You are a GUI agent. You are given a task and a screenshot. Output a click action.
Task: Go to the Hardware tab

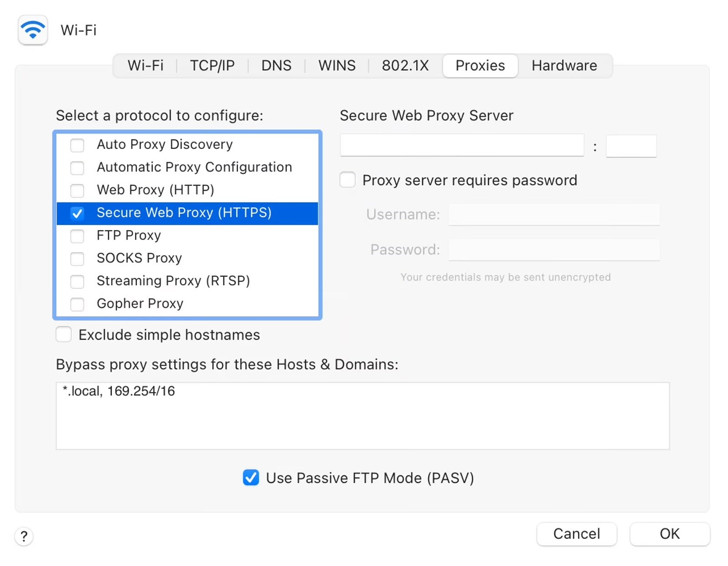click(564, 66)
